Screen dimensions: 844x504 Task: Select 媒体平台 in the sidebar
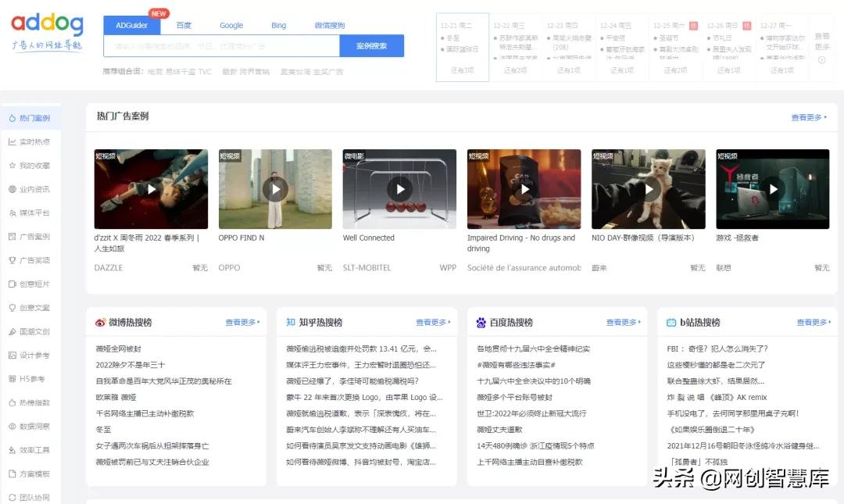[29, 212]
